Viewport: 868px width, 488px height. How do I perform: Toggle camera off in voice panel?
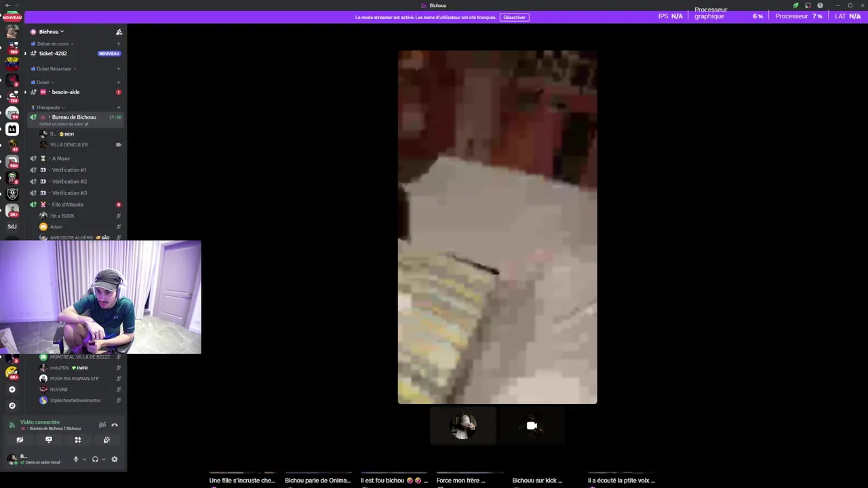(20, 440)
